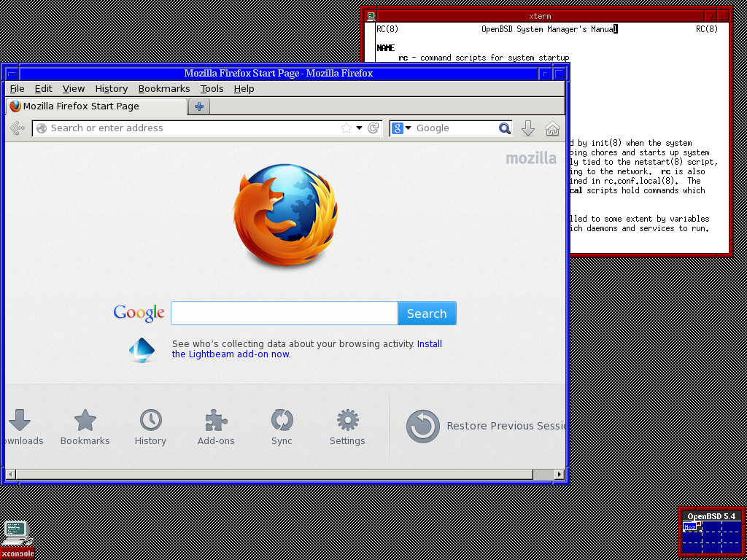The image size is (747, 560).
Task: Click the reload page icon
Action: pos(373,128)
